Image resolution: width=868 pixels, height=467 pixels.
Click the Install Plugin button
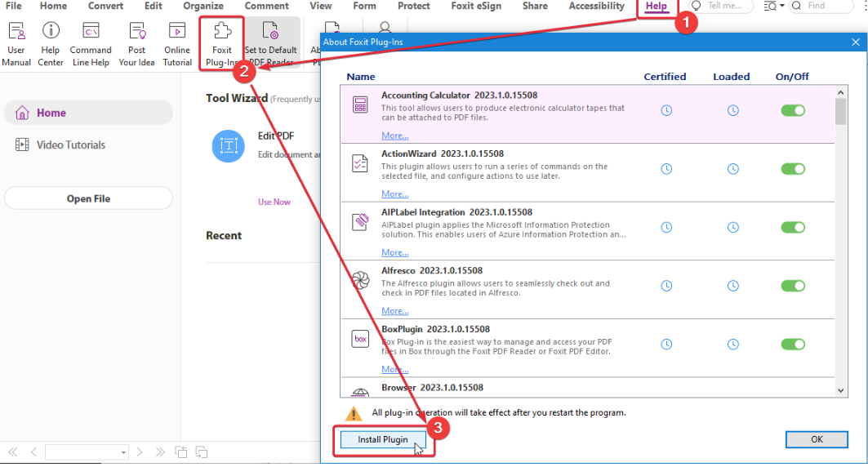tap(383, 440)
